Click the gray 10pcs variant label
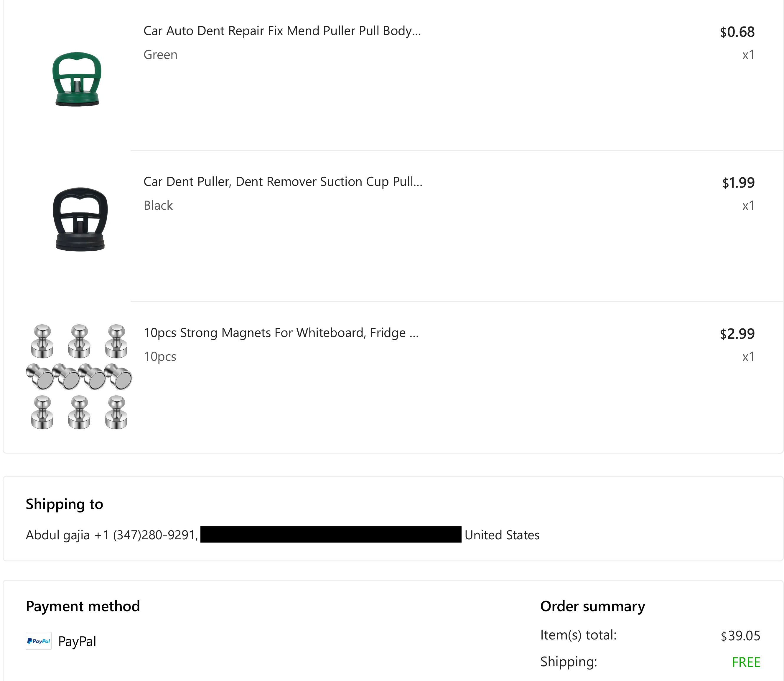Viewport: 784px width, 681px height. click(160, 356)
